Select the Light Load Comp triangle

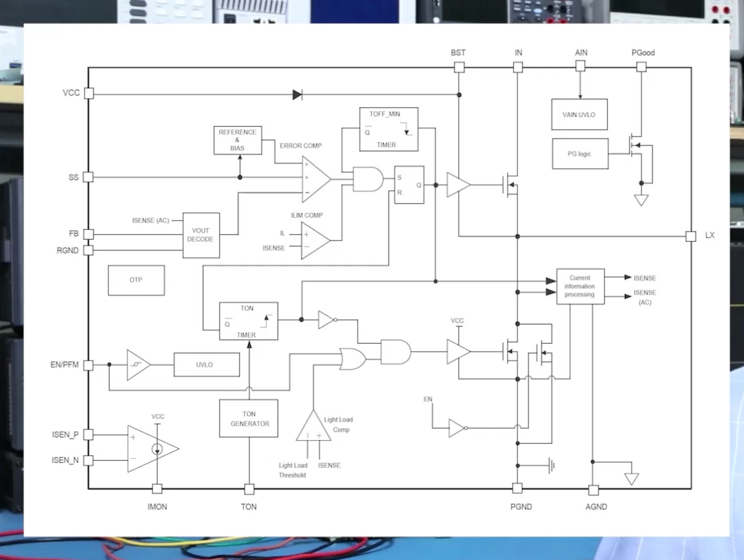pos(313,426)
